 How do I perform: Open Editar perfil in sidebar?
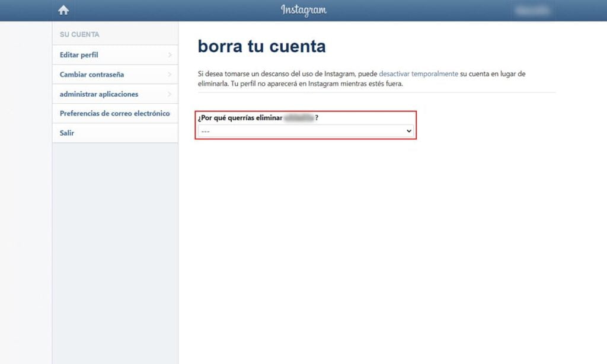tap(116, 55)
